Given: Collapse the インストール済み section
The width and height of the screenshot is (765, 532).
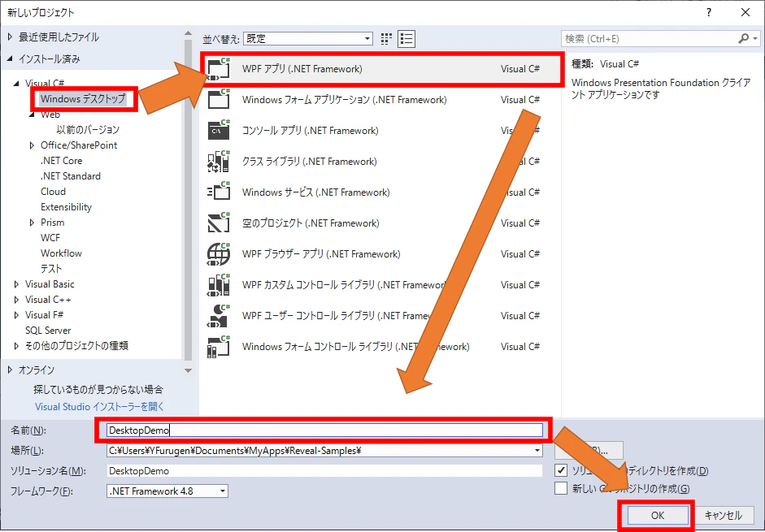Looking at the screenshot, I should click(11, 59).
